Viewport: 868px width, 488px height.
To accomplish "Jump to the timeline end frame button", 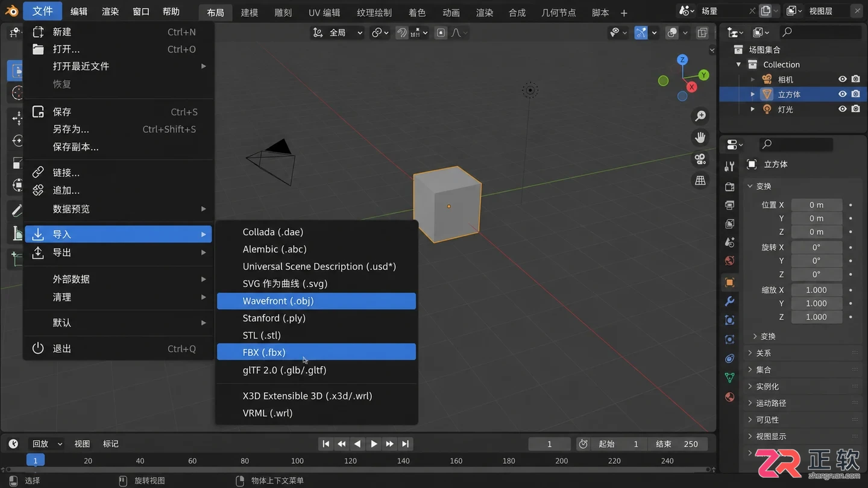I will click(406, 444).
